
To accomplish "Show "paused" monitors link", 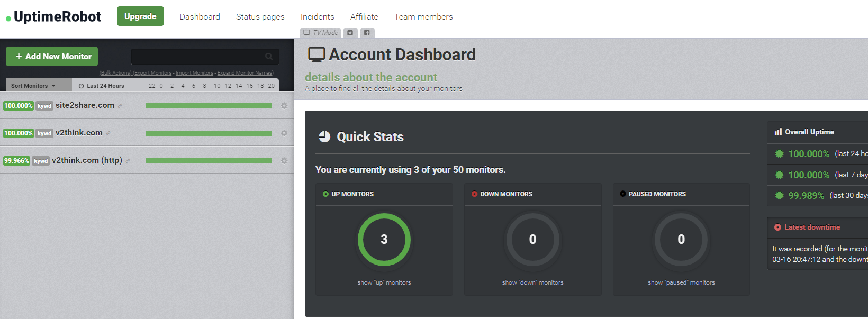I will (681, 282).
